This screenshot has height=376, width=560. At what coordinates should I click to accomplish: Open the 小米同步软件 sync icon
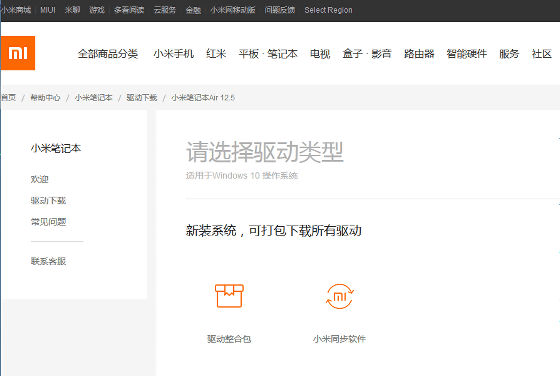pos(340,296)
